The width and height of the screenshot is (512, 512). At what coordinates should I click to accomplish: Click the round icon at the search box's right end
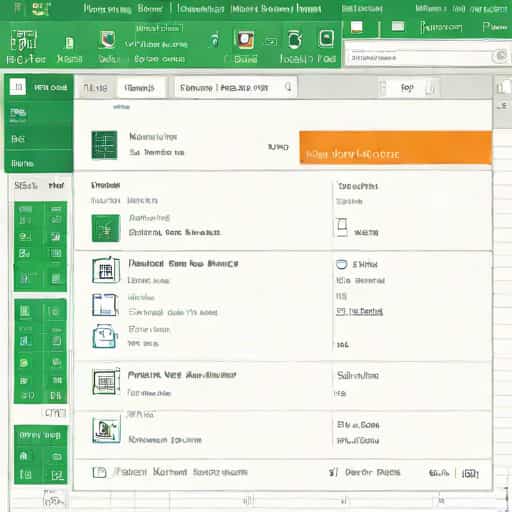tap(500, 56)
